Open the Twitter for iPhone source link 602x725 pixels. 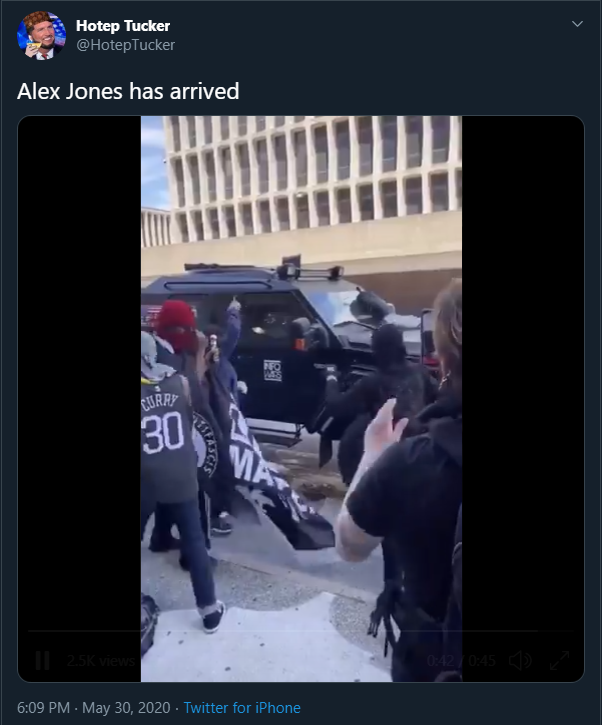point(242,707)
